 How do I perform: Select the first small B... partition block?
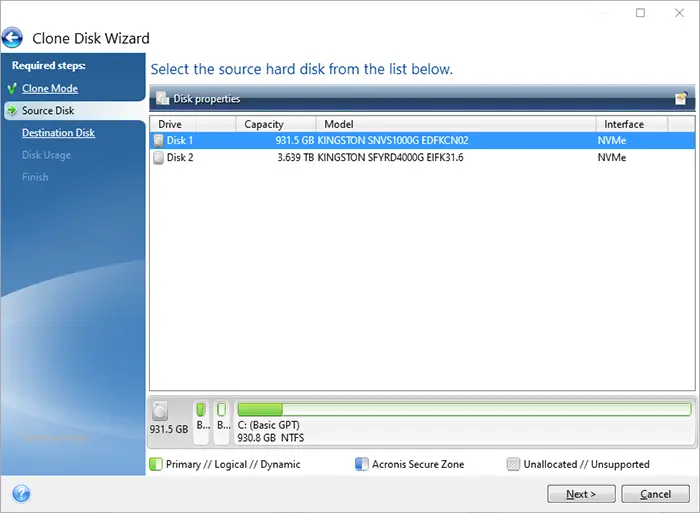(201, 422)
